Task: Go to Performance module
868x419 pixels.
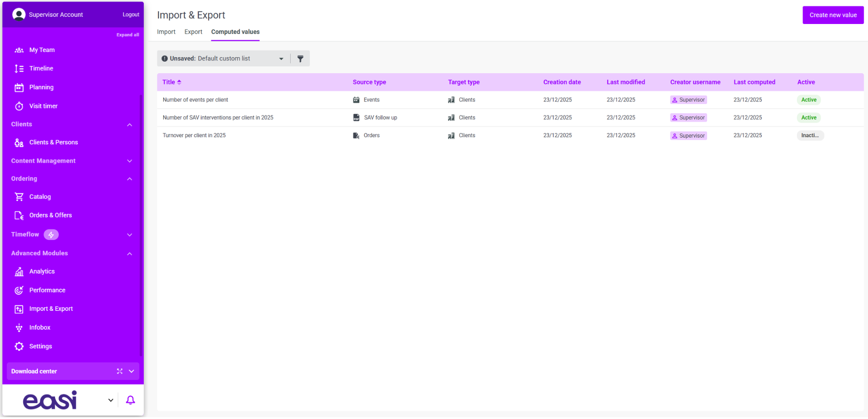Action: [x=47, y=290]
